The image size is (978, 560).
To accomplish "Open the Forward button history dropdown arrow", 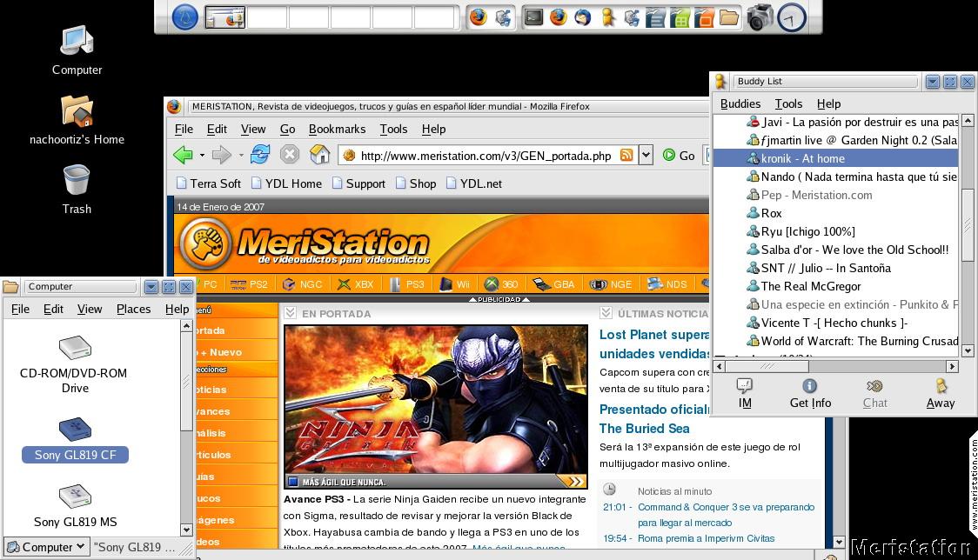I will pyautogui.click(x=241, y=155).
